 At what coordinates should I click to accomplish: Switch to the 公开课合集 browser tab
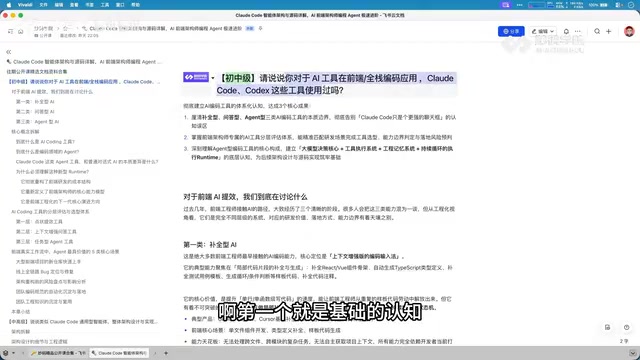tap(58, 353)
